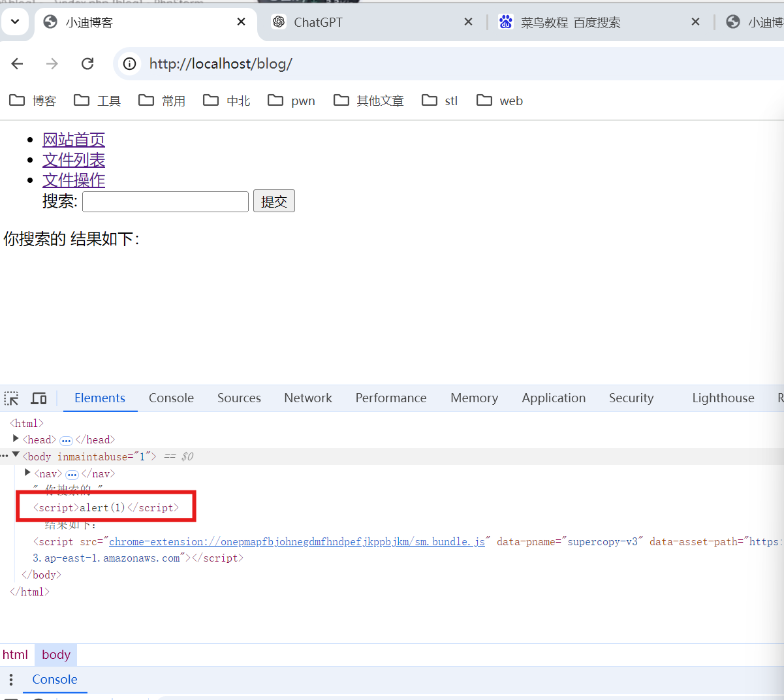Image resolution: width=784 pixels, height=700 pixels.
Task: Open the Performance panel tab
Action: click(x=391, y=398)
